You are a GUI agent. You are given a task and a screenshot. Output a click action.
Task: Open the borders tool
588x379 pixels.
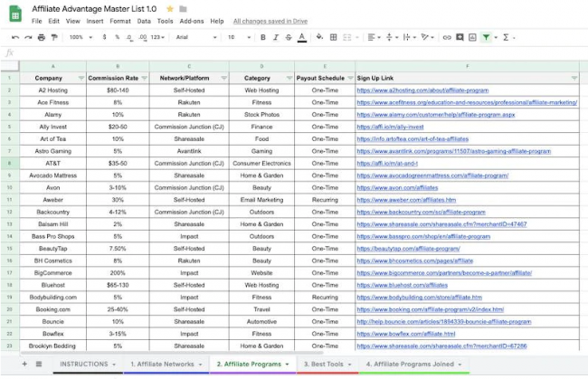(x=333, y=37)
